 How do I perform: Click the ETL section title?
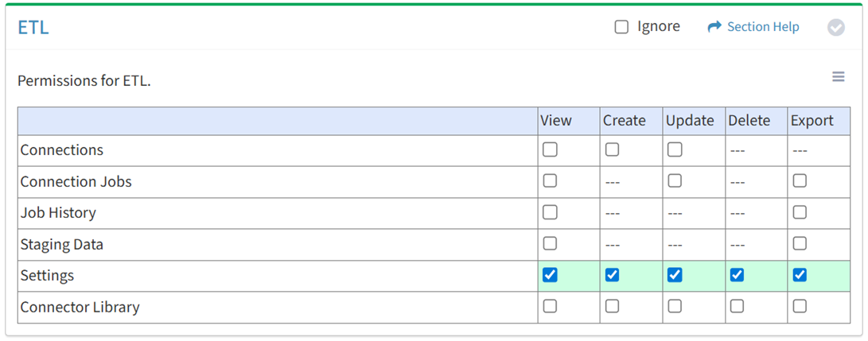[x=33, y=28]
